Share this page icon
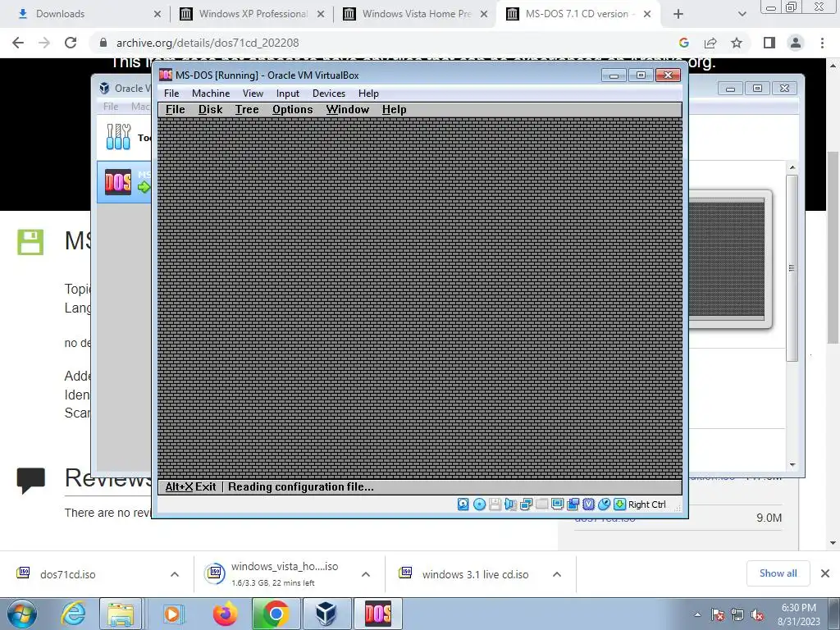Screen dimensions: 840x630 click(x=710, y=43)
